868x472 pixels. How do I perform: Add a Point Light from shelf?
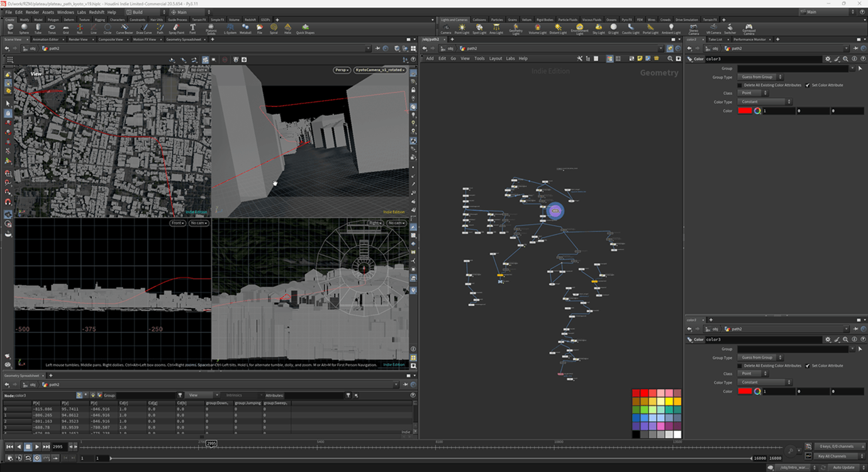[462, 28]
